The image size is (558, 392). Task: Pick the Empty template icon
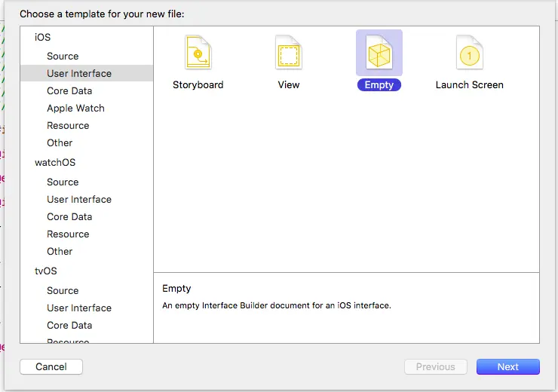tap(379, 53)
